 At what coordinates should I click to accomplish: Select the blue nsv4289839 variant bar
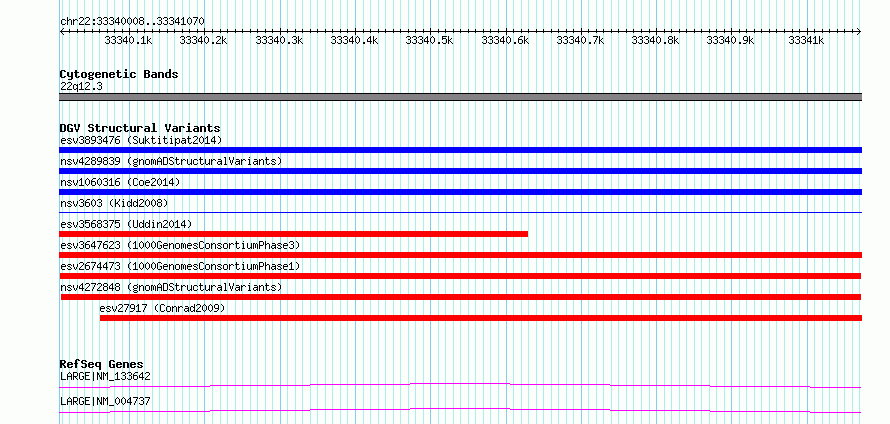tap(460, 171)
